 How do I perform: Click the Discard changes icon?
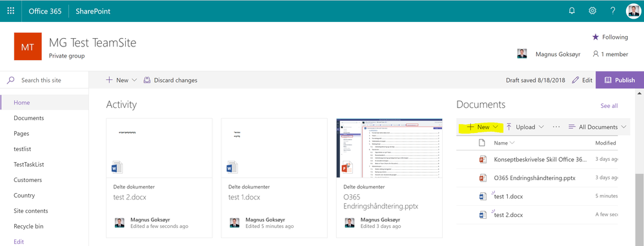tap(147, 80)
